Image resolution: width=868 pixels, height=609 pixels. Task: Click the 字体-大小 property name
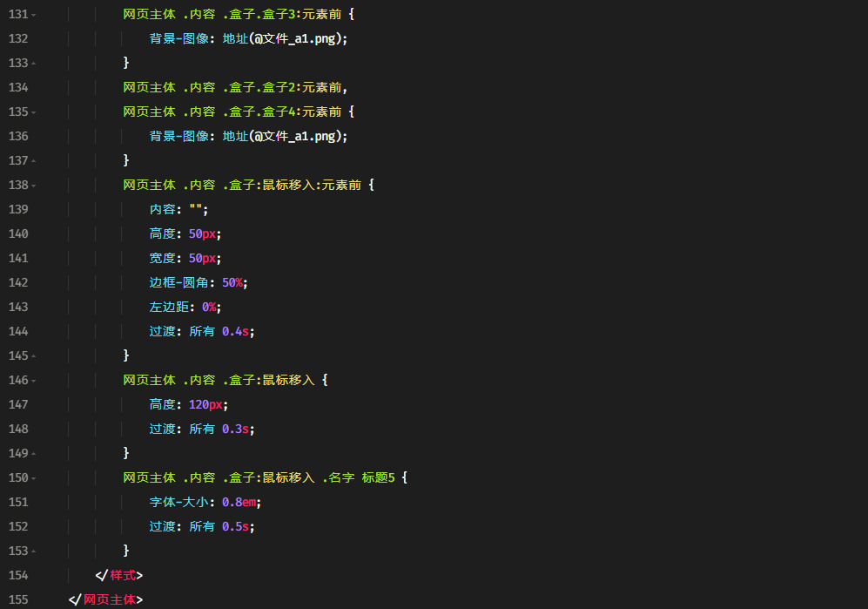[178, 502]
